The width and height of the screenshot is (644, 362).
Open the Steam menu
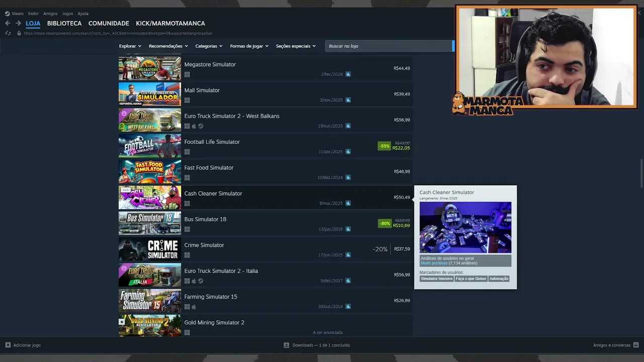(x=18, y=14)
